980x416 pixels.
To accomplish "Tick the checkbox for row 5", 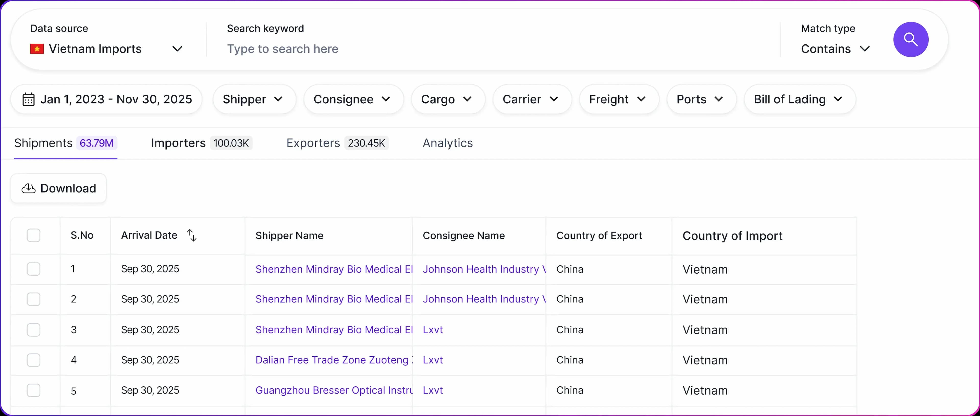I will coord(33,390).
